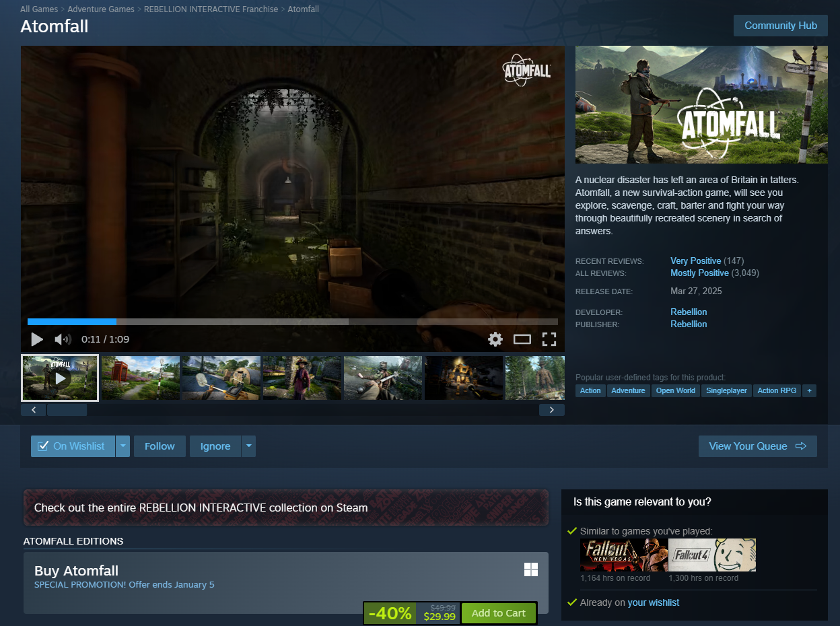Click the Atomfall breadcrumb link
840x626 pixels.
coord(303,9)
